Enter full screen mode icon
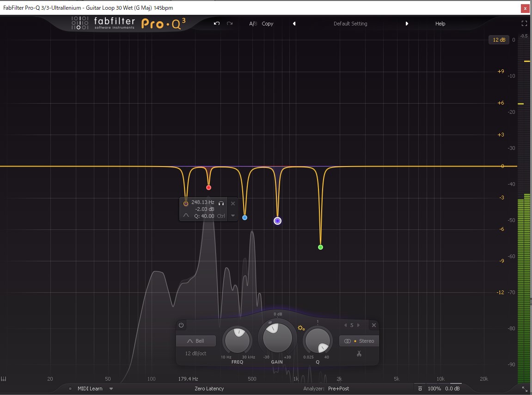This screenshot has height=395, width=532. (x=524, y=24)
